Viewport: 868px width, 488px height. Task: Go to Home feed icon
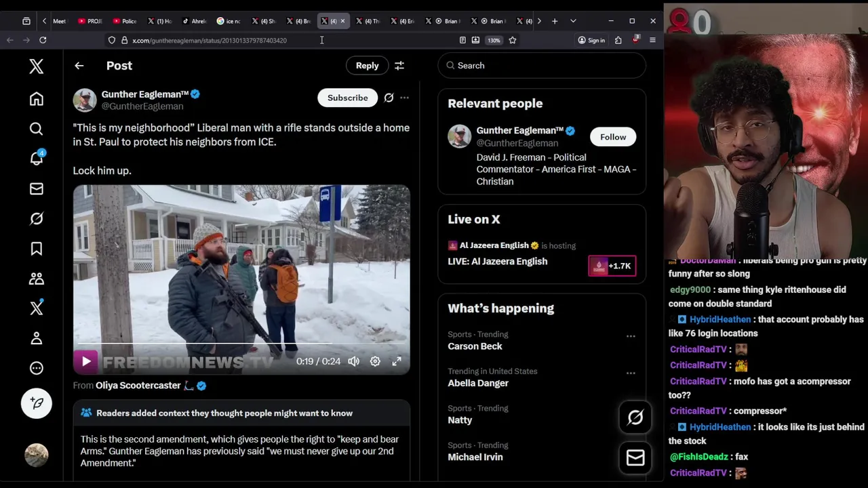[37, 99]
